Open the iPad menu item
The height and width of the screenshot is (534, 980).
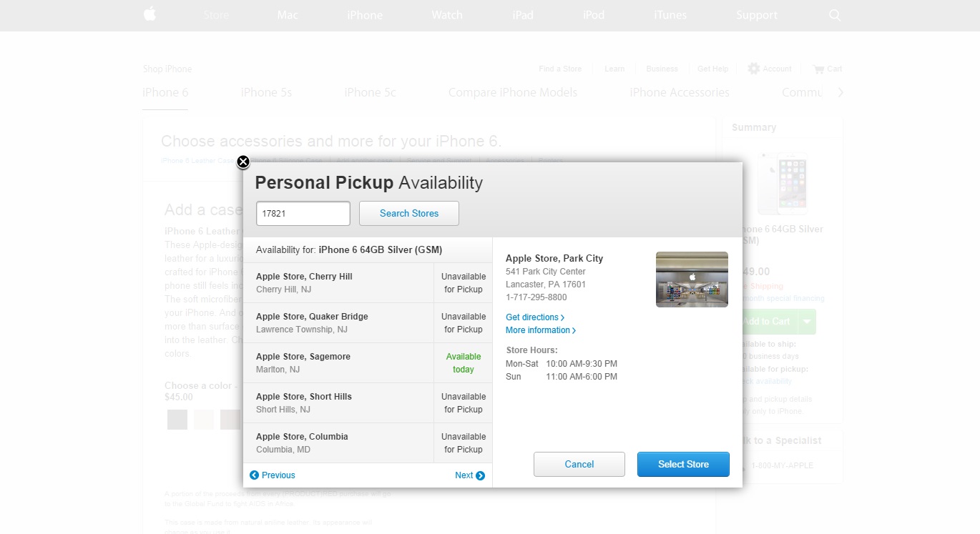tap(523, 15)
